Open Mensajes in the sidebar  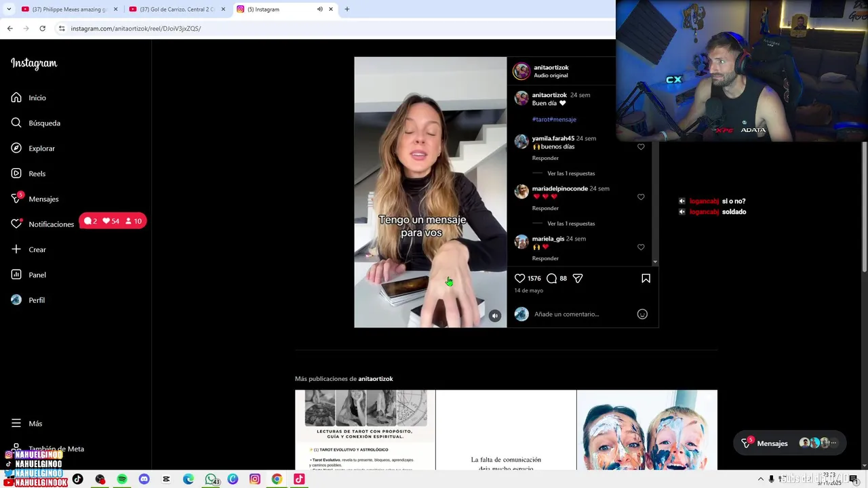click(x=35, y=199)
